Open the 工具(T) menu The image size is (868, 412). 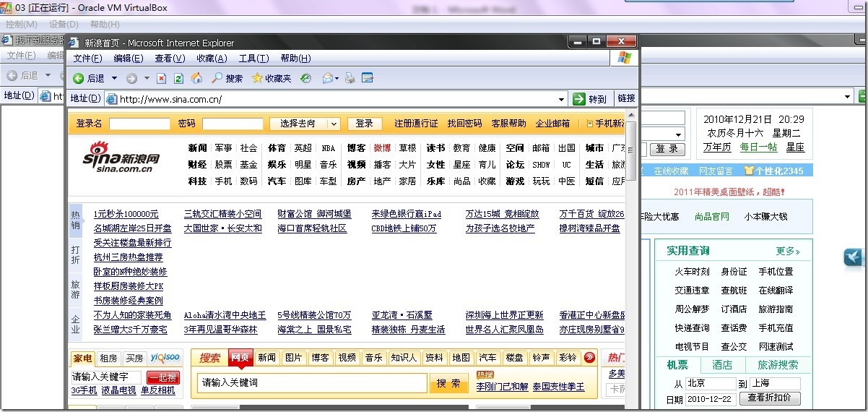(x=253, y=59)
